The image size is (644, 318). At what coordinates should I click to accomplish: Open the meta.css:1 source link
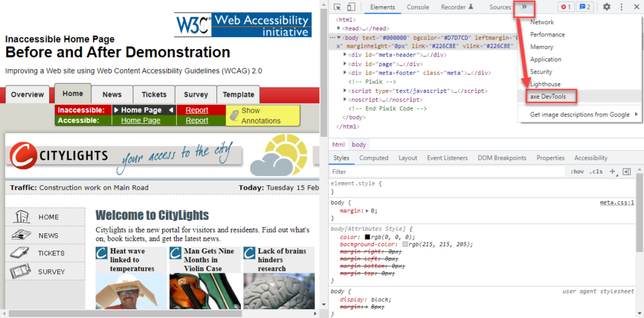(x=617, y=202)
